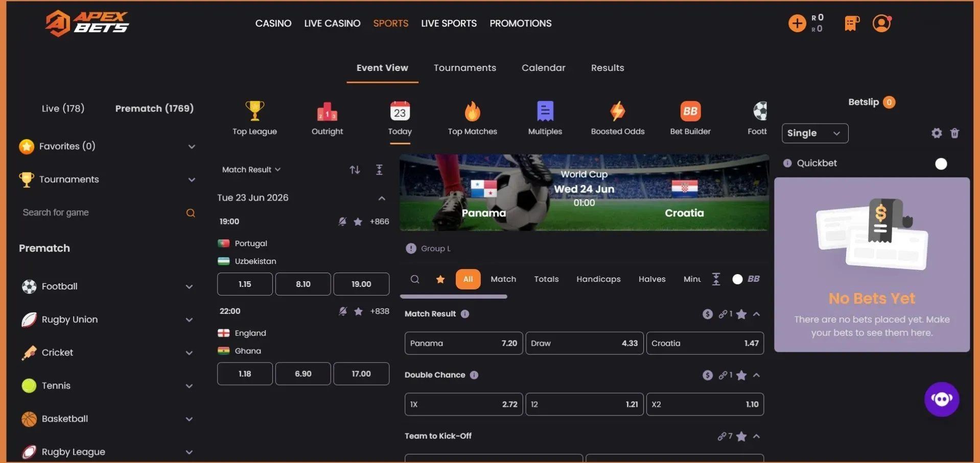Favorite the England vs Ghana match star
Screen dimensions: 980x463
(x=359, y=311)
